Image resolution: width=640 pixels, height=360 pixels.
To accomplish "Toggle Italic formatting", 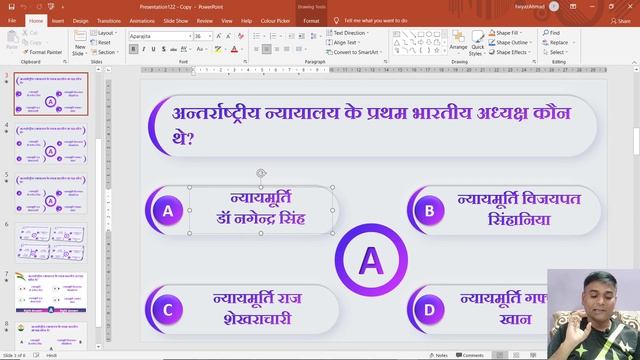I will tap(144, 49).
